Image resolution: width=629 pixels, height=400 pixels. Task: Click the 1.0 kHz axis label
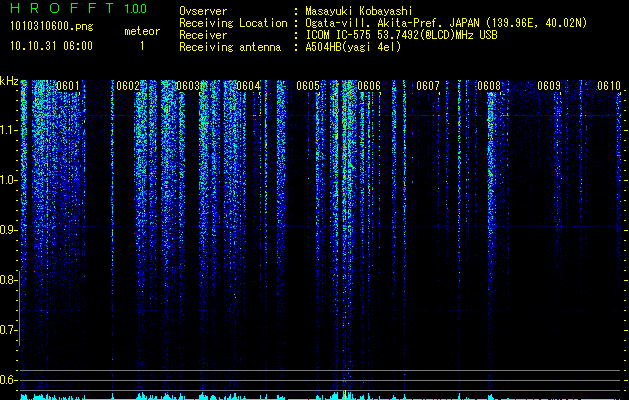coord(8,180)
